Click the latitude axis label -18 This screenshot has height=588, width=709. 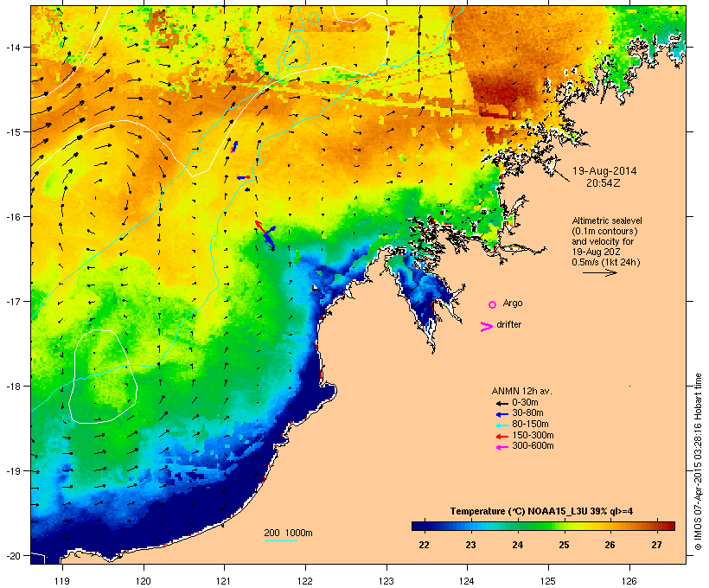coord(12,387)
